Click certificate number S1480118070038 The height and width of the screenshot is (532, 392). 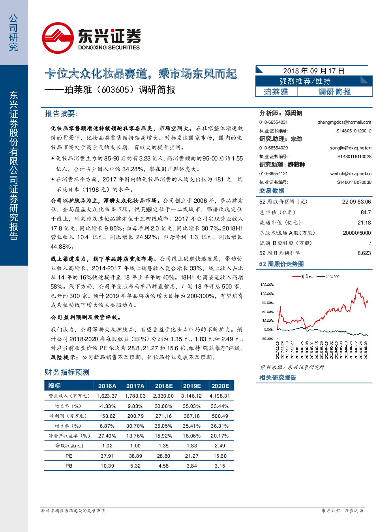pyautogui.click(x=354, y=182)
